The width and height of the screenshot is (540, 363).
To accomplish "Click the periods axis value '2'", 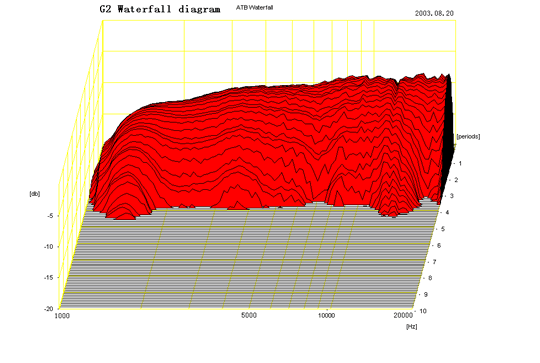I will coord(456,180).
